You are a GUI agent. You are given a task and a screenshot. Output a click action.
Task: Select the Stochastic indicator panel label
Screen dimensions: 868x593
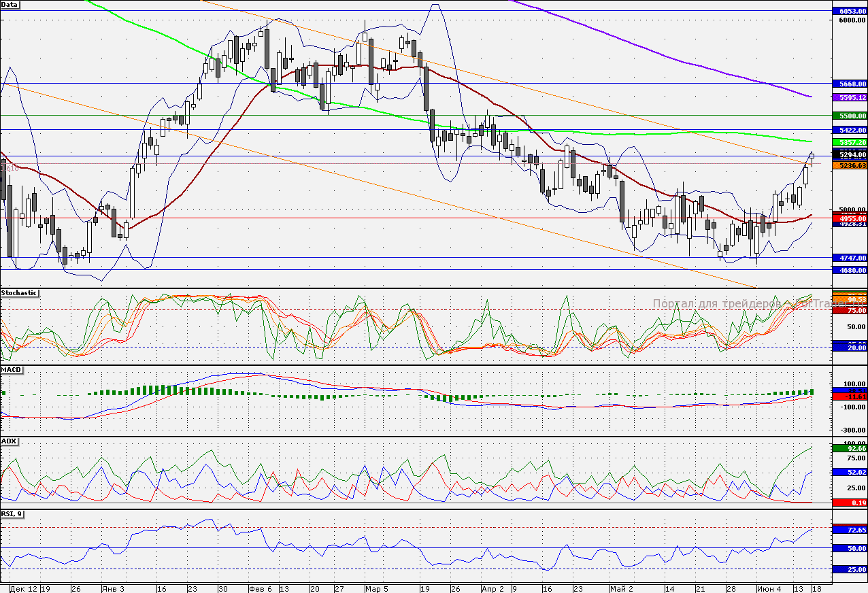click(x=20, y=293)
